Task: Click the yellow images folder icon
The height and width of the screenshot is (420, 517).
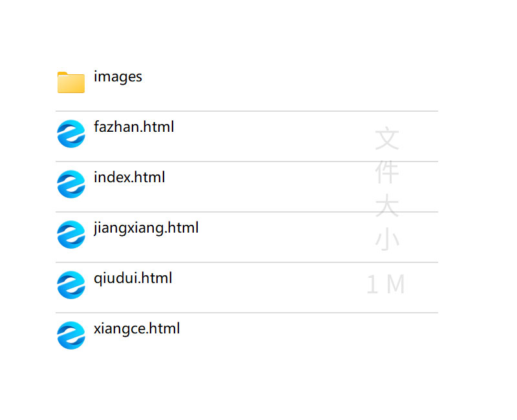Action: coord(70,83)
